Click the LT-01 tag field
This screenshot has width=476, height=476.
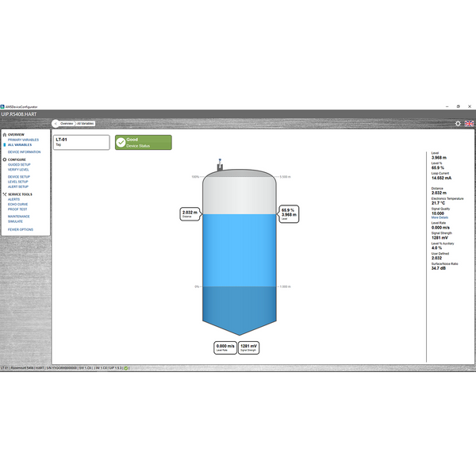click(81, 142)
